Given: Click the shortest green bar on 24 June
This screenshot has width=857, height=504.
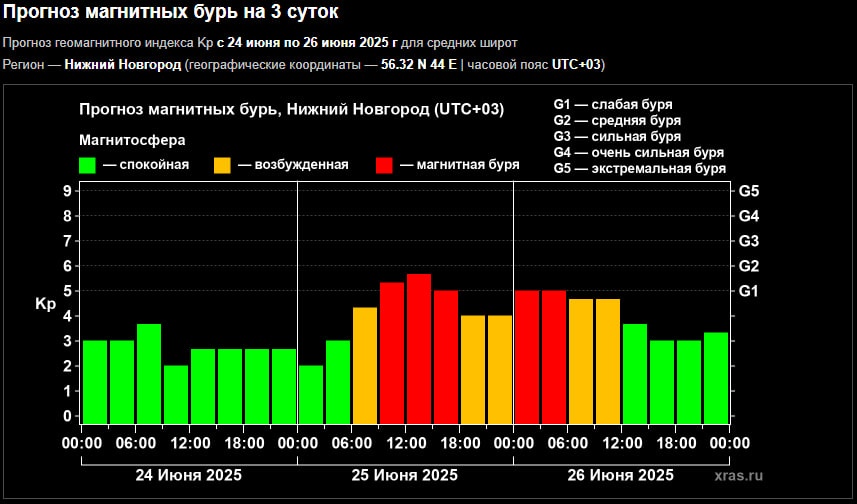Looking at the screenshot, I should coord(176,394).
